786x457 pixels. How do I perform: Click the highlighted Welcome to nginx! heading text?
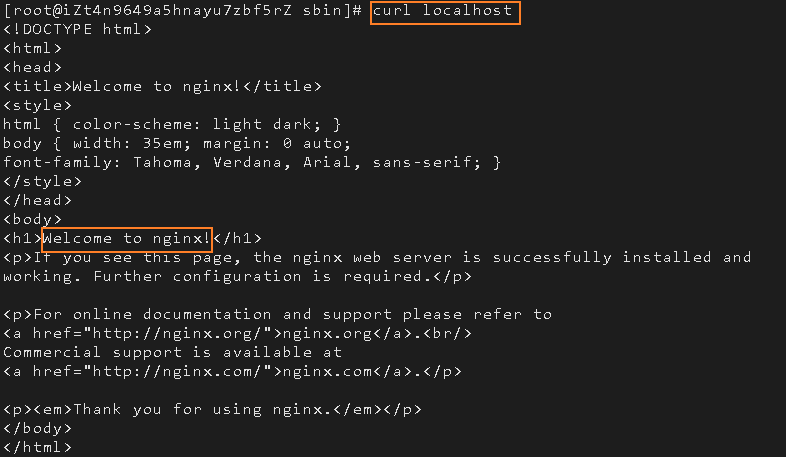127,239
